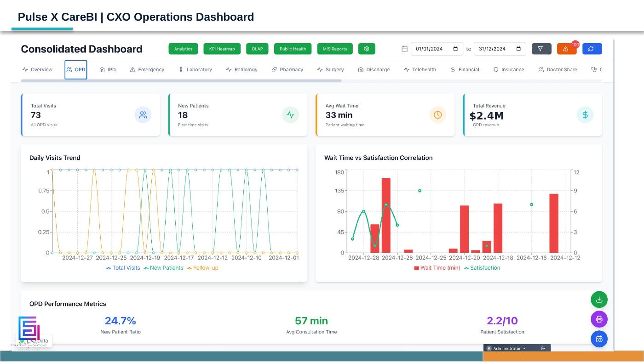644x362 pixels.
Task: Open the KPI Heatmap view
Action: coord(222,49)
